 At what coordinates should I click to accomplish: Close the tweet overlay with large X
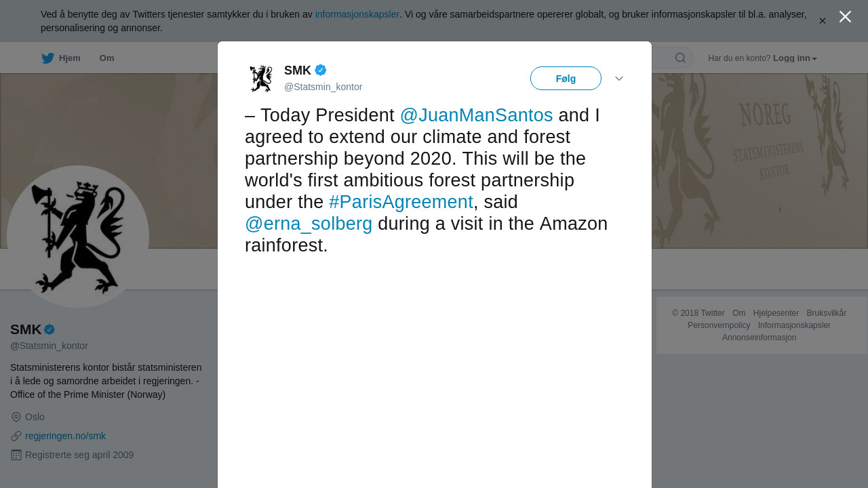[x=845, y=17]
